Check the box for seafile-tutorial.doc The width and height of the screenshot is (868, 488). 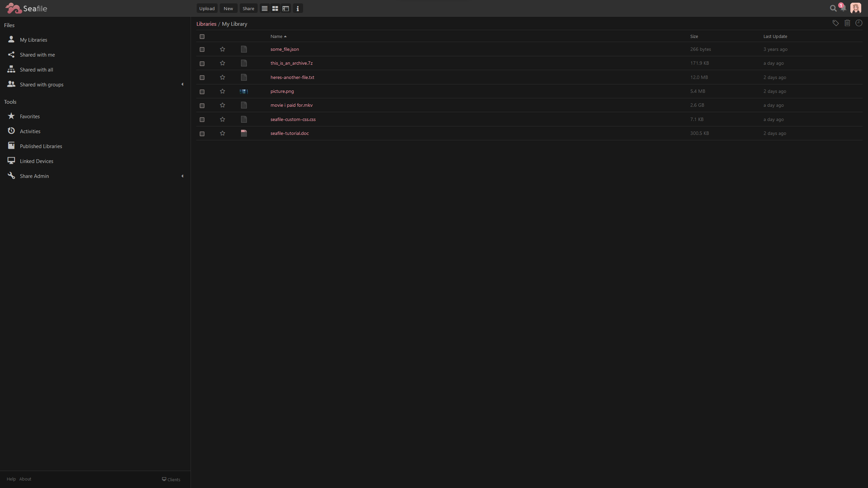coord(202,134)
